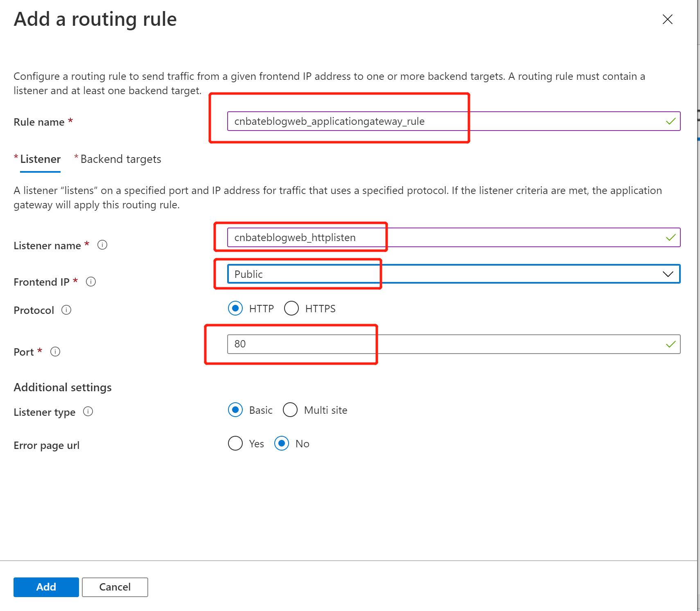The height and width of the screenshot is (611, 700).
Task: Click the info icon beside Frontend IP
Action: click(91, 281)
